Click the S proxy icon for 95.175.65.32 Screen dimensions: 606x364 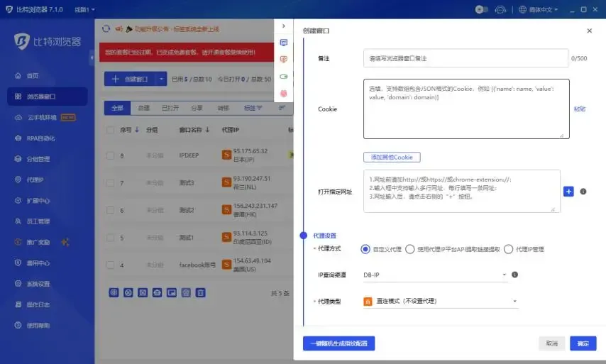(x=226, y=155)
